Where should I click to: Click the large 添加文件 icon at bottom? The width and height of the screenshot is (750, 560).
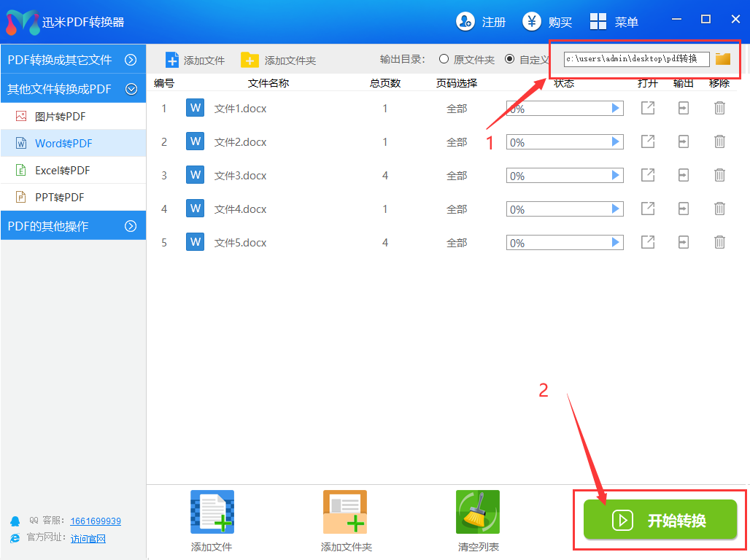coord(212,512)
